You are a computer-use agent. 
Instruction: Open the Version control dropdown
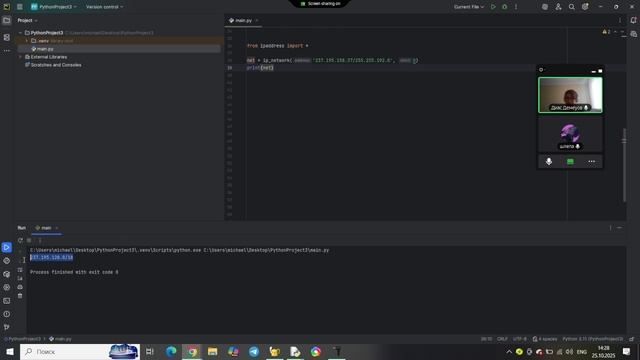tap(104, 7)
